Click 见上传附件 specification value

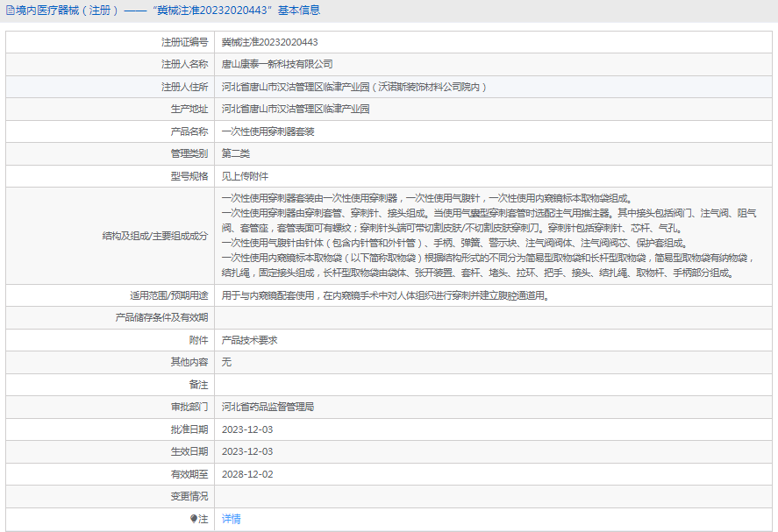coord(245,176)
